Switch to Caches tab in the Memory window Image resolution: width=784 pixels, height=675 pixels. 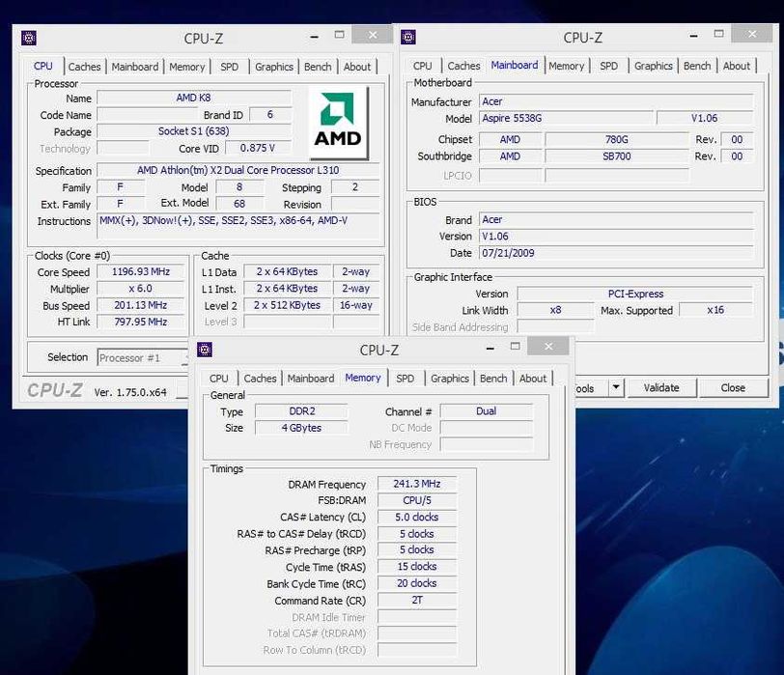260,378
